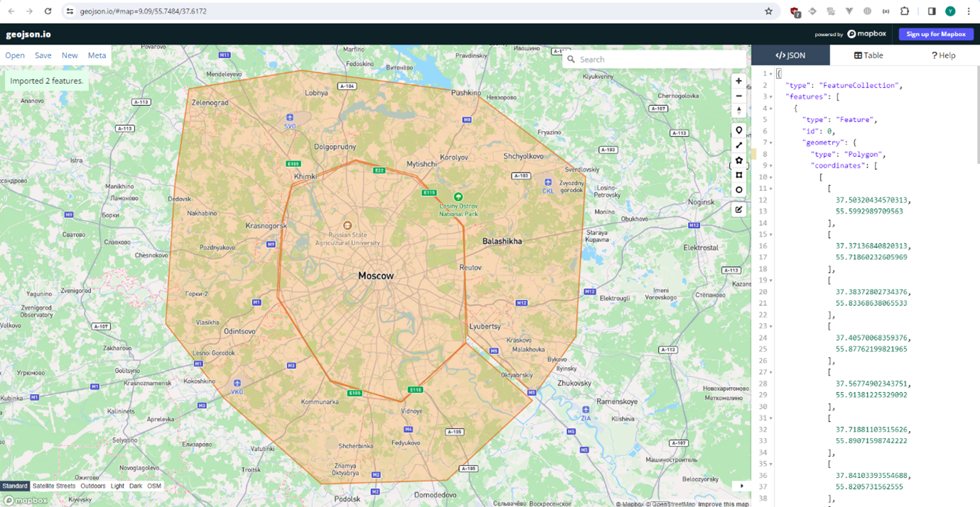Screen dimensions: 980x507
Task: Zoom out the map with minus button
Action: point(738,96)
